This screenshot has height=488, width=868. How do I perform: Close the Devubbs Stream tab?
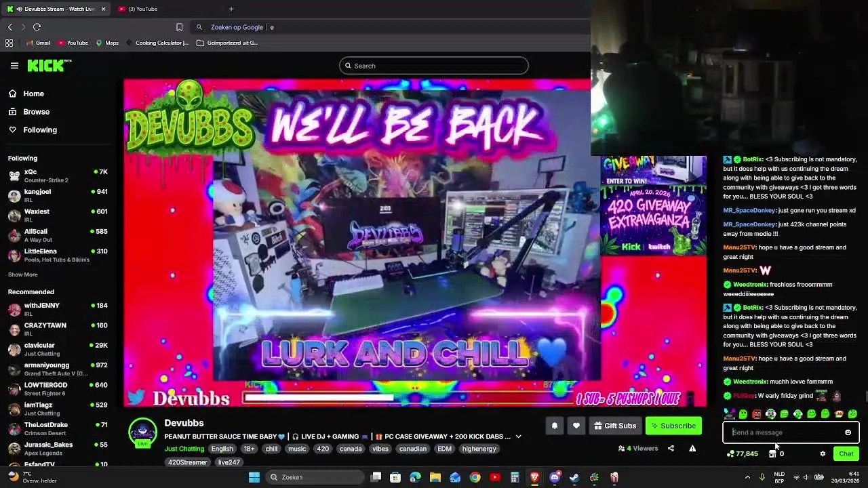(103, 9)
